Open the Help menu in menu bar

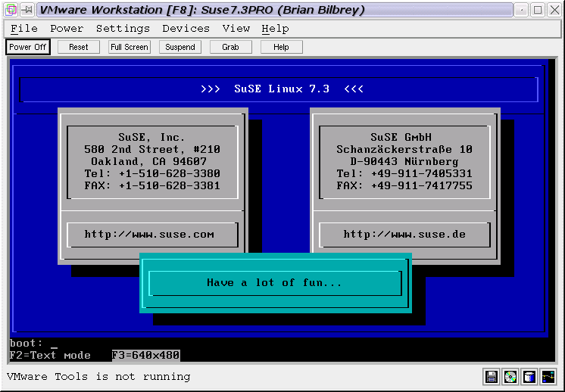click(275, 29)
